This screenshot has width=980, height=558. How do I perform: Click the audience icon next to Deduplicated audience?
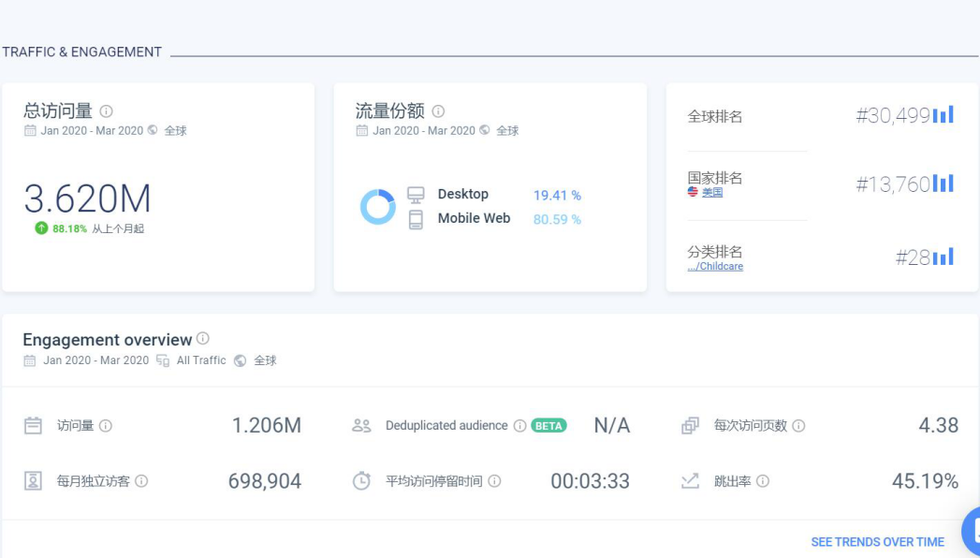pos(360,424)
